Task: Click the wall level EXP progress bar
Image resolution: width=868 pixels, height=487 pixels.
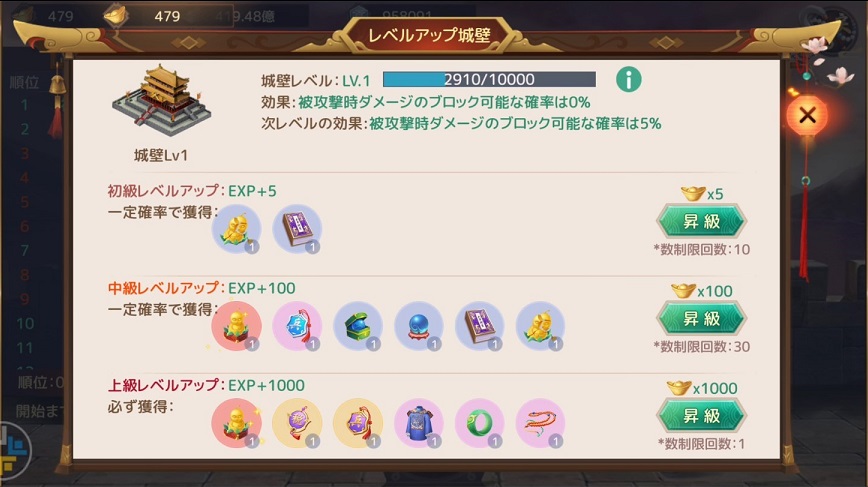Action: (x=489, y=80)
